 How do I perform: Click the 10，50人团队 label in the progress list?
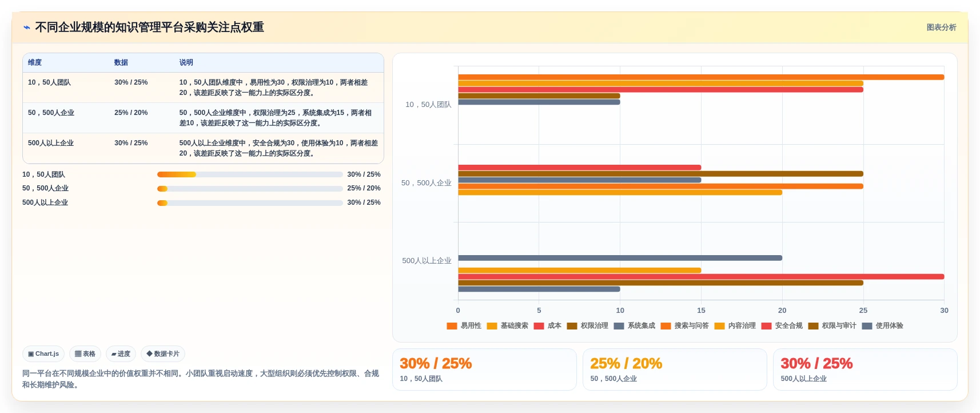point(44,174)
